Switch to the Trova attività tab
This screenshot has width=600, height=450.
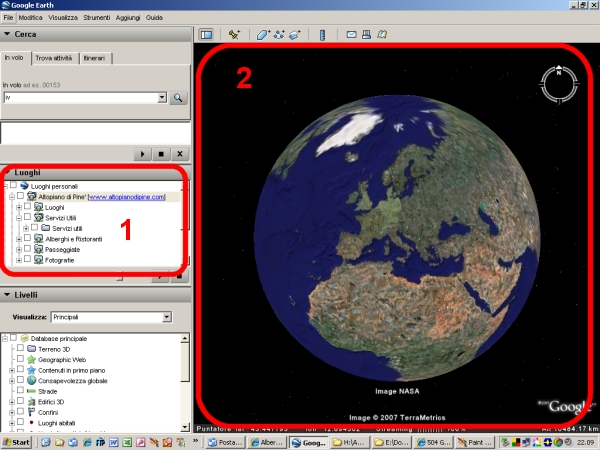[54, 58]
